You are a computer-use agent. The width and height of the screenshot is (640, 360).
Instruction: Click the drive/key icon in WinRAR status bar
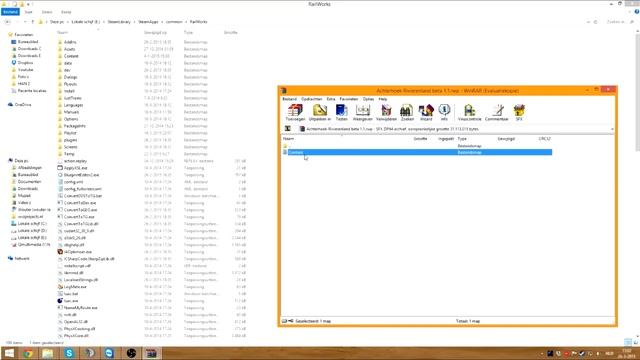[288, 321]
